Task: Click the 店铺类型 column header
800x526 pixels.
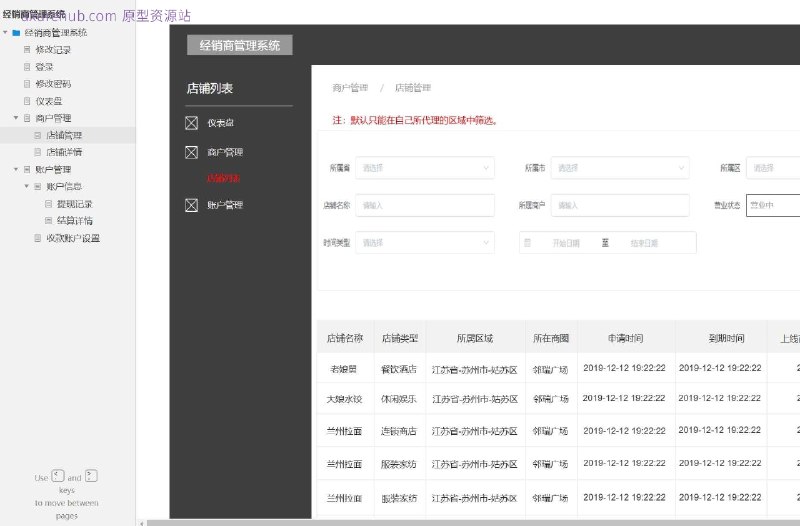Action: pyautogui.click(x=400, y=338)
